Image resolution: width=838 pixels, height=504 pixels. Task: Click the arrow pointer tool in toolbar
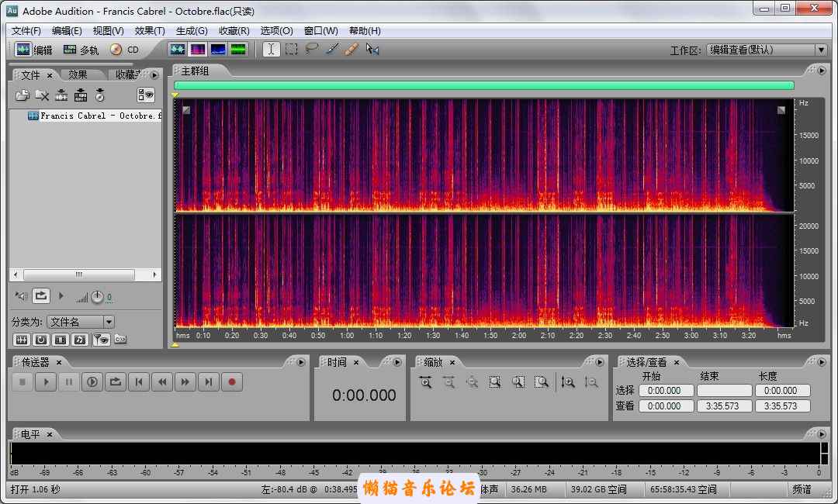click(x=372, y=50)
